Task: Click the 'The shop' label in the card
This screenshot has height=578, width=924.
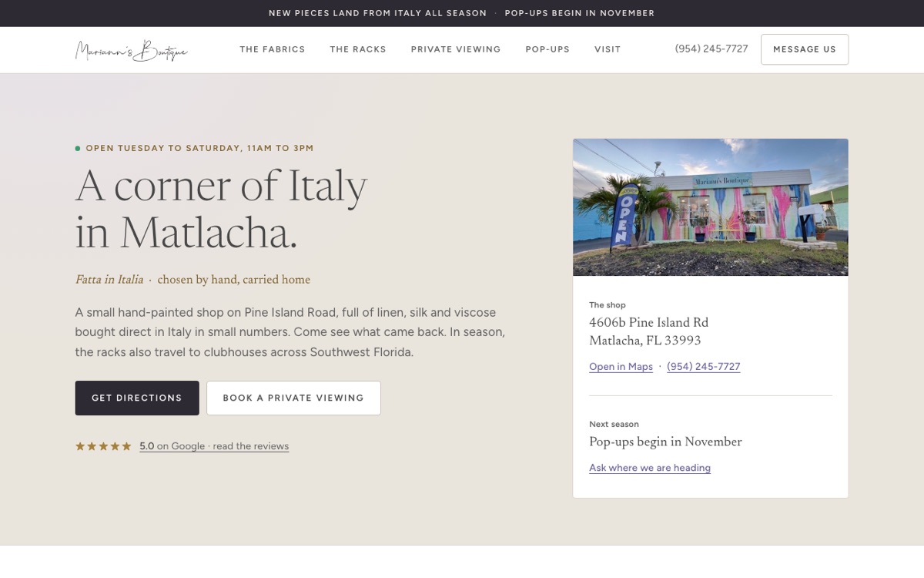Action: tap(608, 305)
